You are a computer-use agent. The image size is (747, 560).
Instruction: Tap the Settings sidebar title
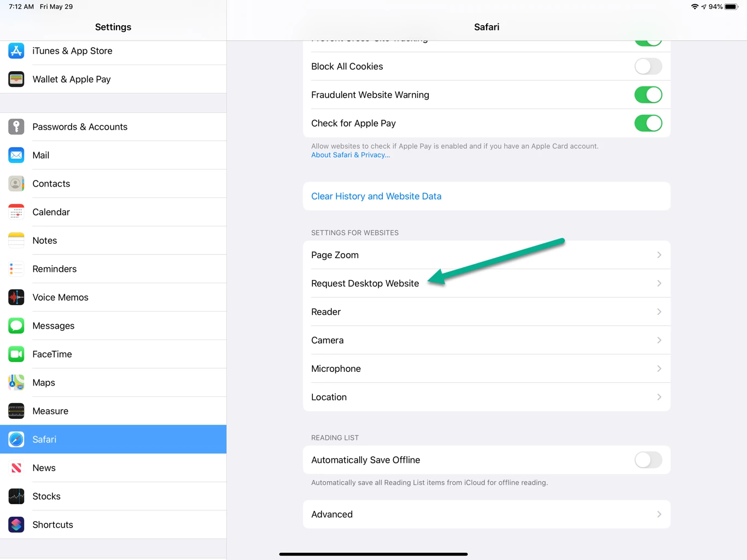click(113, 27)
